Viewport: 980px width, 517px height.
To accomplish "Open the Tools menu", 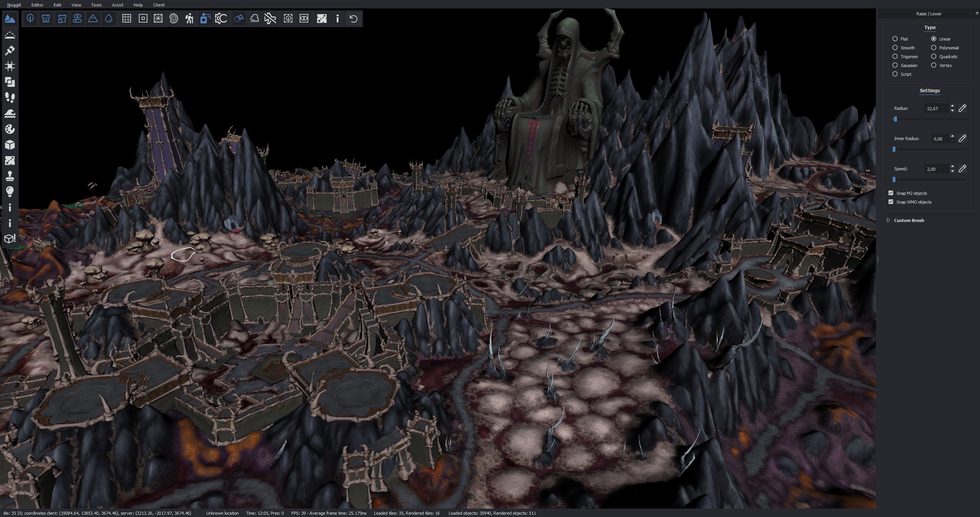I will pos(96,5).
